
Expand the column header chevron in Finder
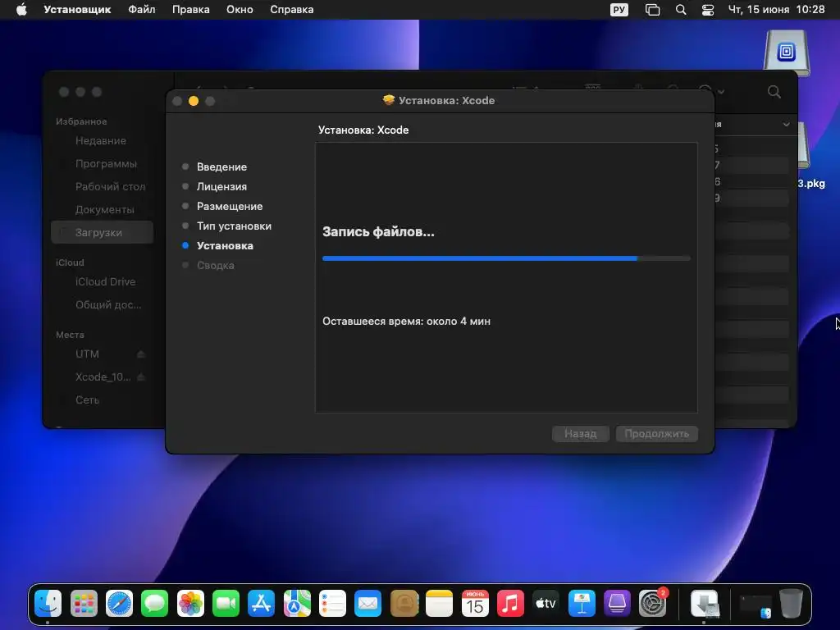pyautogui.click(x=786, y=125)
